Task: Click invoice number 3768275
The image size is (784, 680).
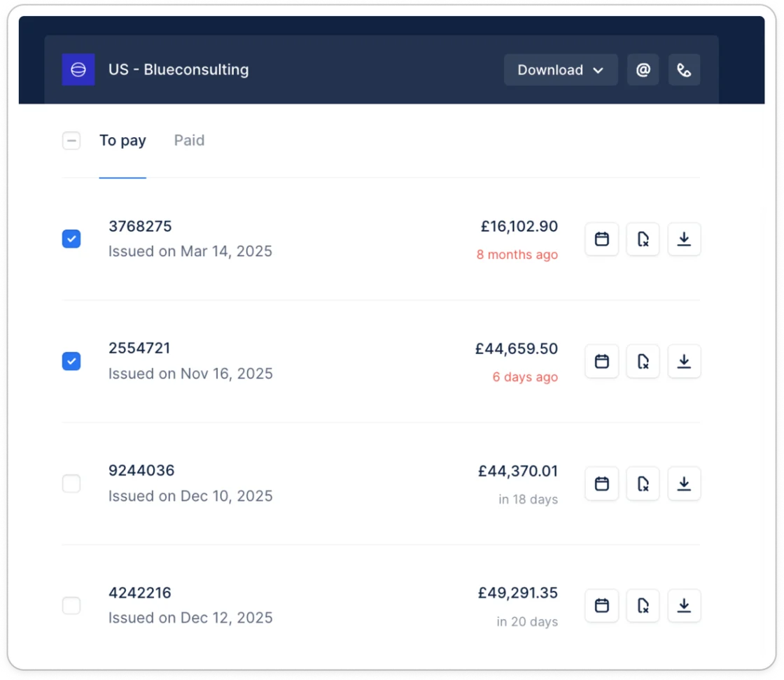Action: coord(140,227)
